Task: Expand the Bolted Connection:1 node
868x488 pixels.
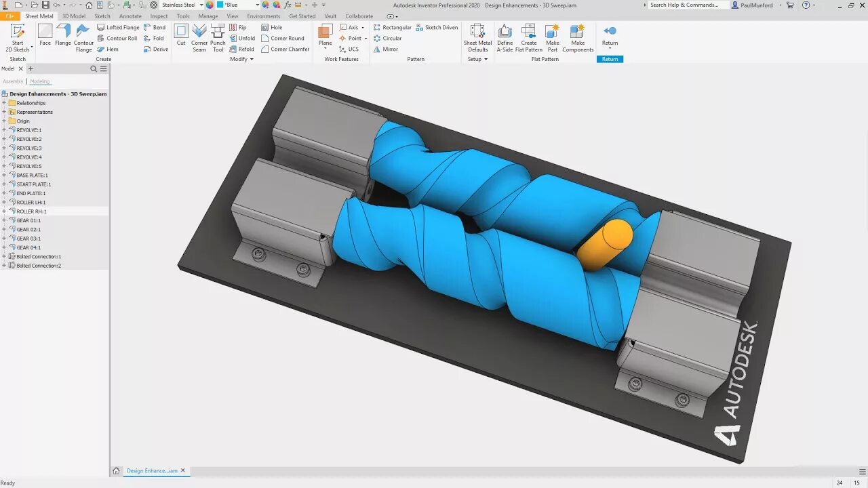Action: 4,256
